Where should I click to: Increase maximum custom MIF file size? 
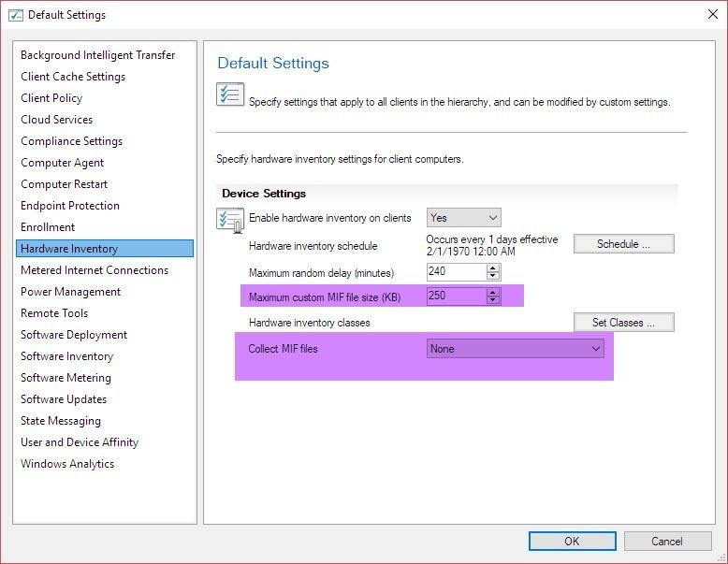click(x=493, y=292)
